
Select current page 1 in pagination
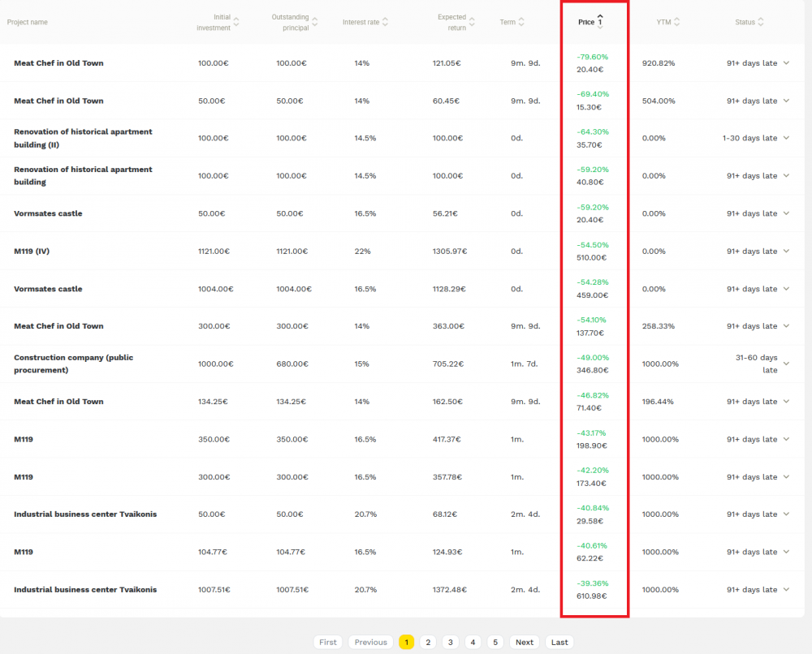(x=406, y=642)
